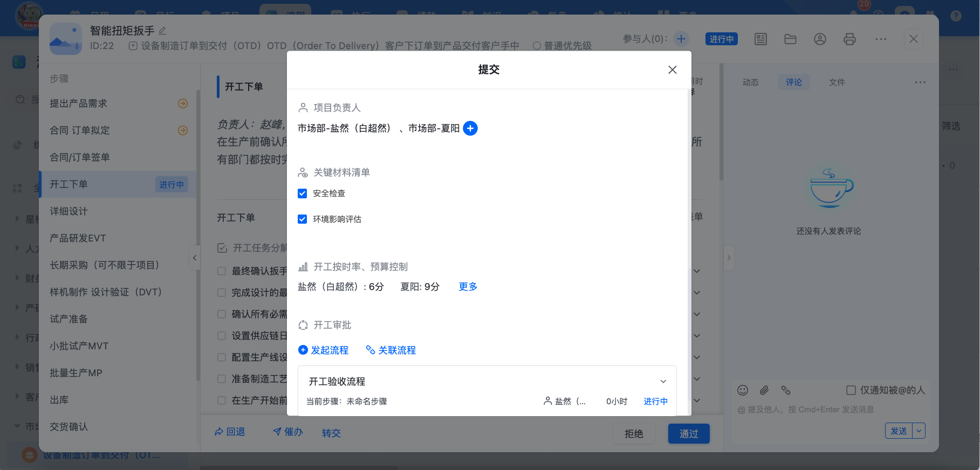Click the 催办 button
The height and width of the screenshot is (470, 980).
click(x=288, y=432)
